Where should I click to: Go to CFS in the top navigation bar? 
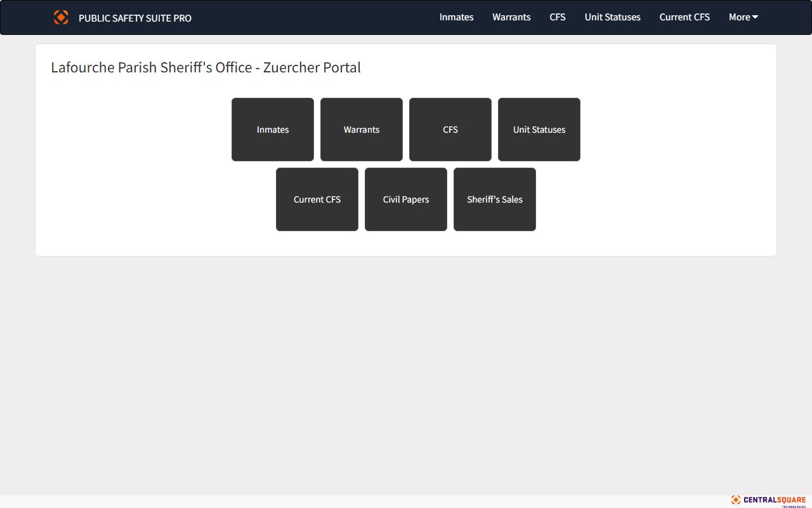(557, 17)
